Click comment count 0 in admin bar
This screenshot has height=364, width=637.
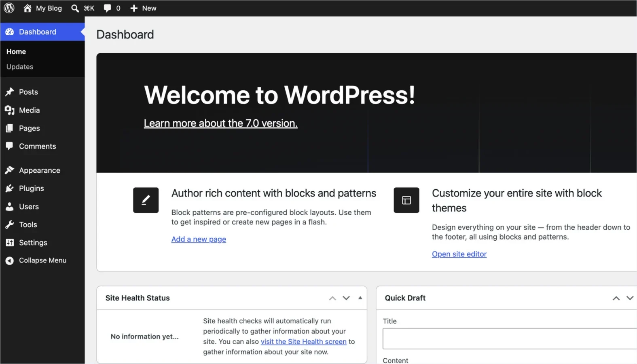tap(118, 8)
